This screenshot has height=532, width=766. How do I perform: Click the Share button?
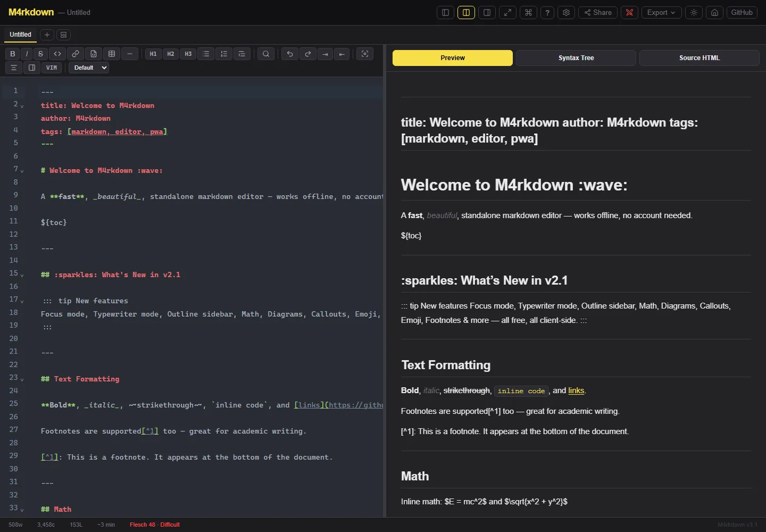point(598,12)
